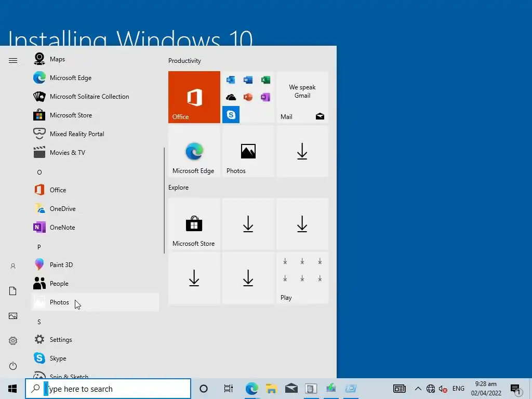Open Microsoft Store in app list
532x399 pixels.
(x=95, y=115)
